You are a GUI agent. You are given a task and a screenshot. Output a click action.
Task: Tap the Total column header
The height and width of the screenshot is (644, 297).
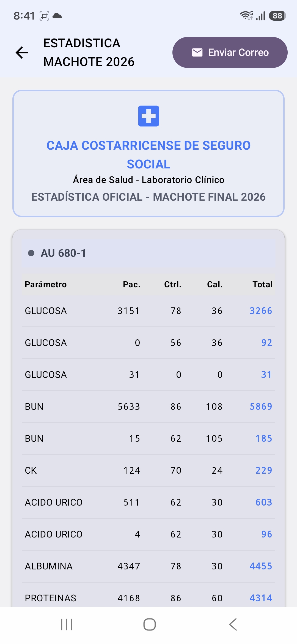[x=262, y=284]
